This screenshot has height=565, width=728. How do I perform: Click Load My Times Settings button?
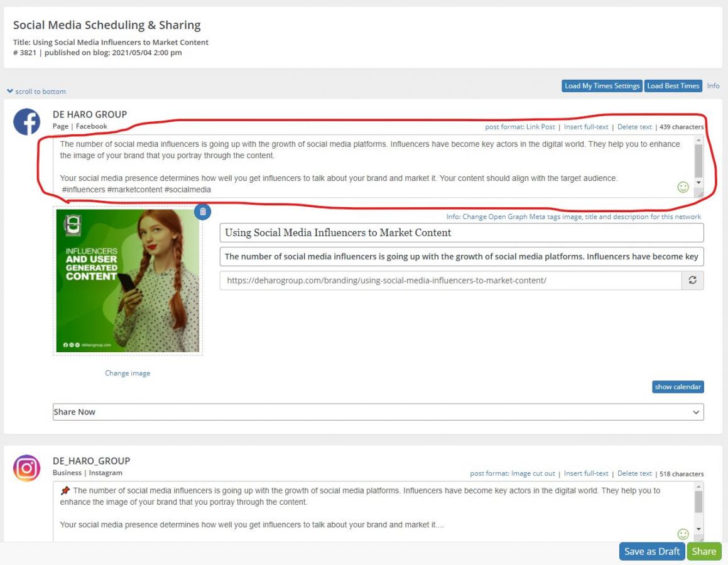(x=602, y=86)
